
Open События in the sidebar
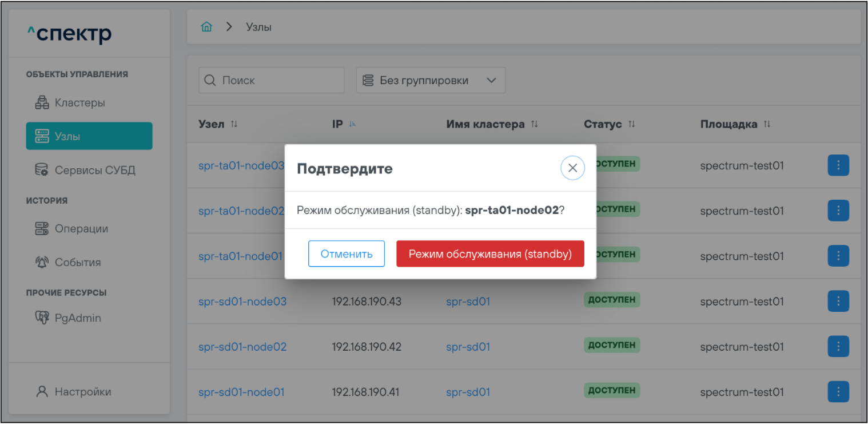(77, 262)
